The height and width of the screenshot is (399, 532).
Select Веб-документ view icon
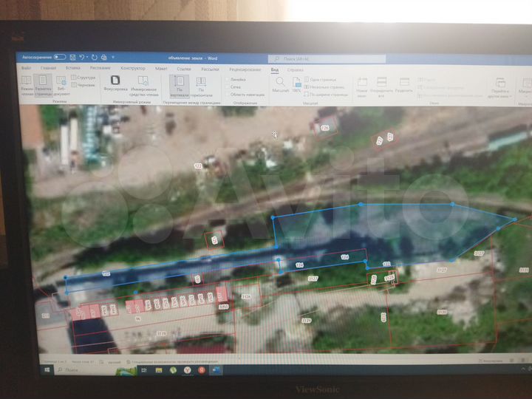61,86
